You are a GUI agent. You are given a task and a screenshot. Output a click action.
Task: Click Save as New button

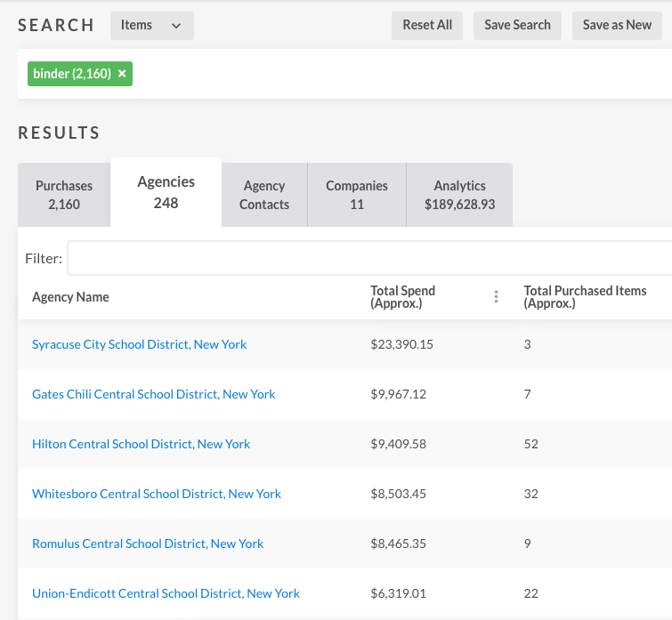(617, 26)
